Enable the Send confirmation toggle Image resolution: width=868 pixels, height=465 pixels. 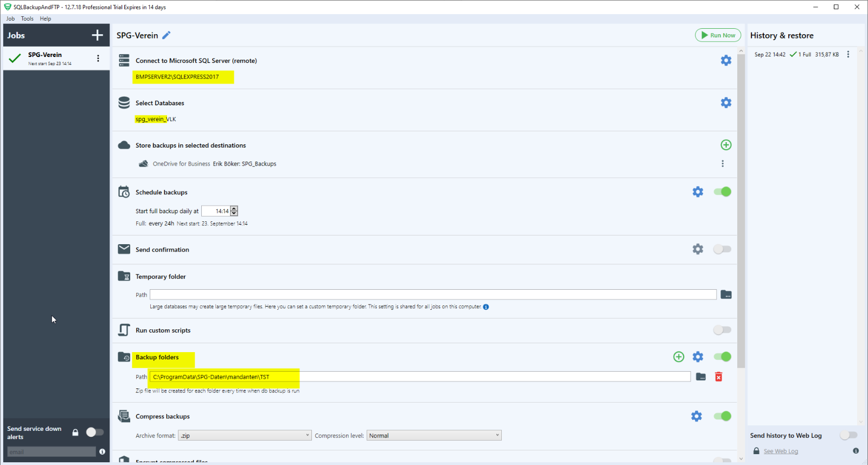pyautogui.click(x=723, y=249)
